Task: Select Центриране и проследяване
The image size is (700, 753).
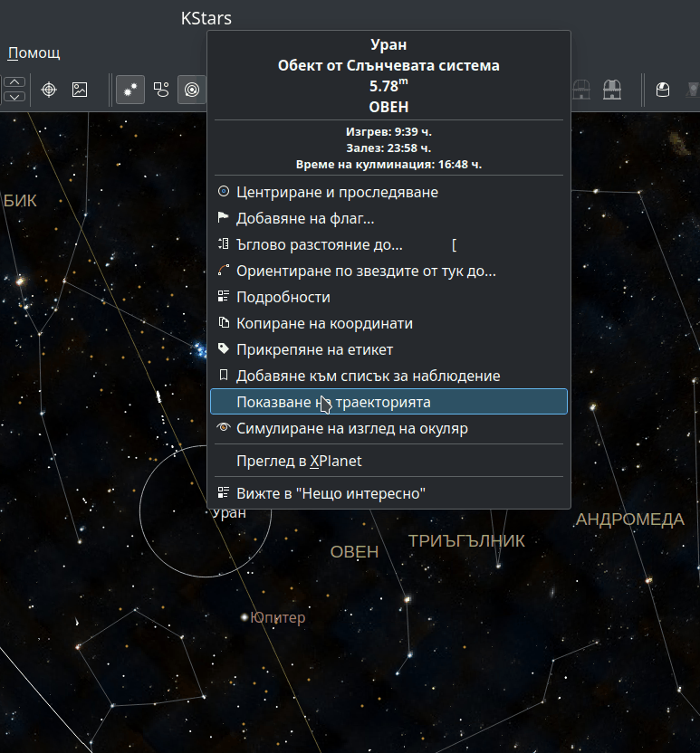Action: [x=337, y=192]
